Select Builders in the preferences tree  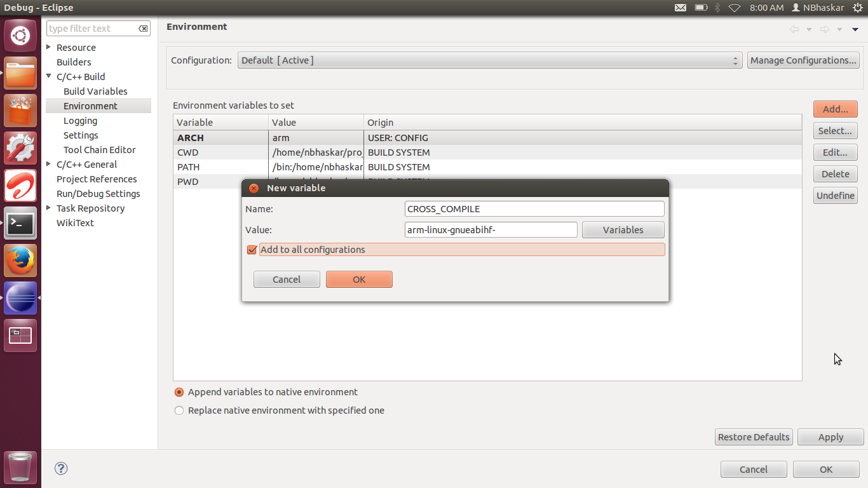point(74,62)
